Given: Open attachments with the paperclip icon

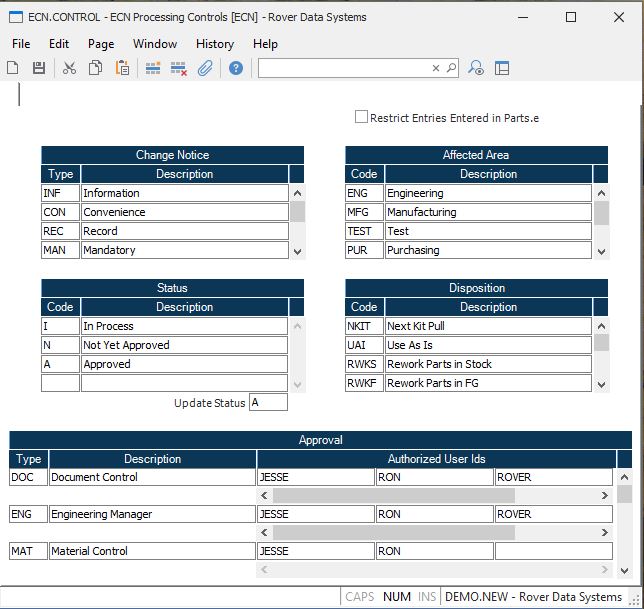Looking at the screenshot, I should coord(205,68).
